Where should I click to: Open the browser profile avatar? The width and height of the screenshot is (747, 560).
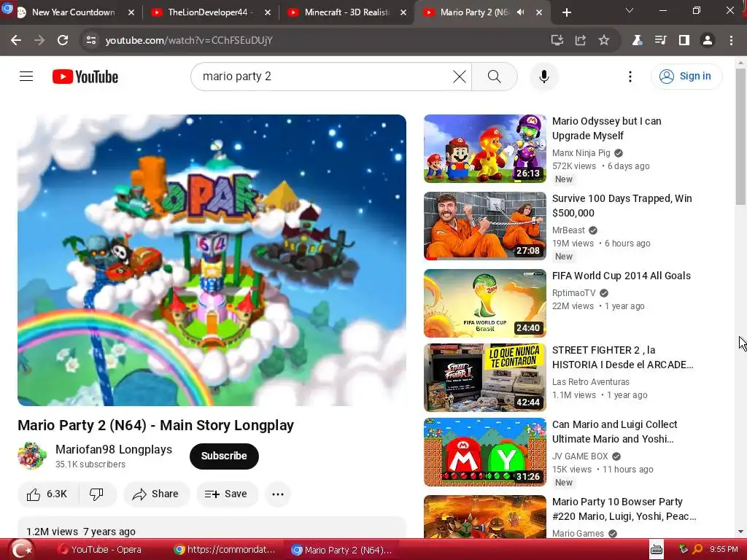708,41
